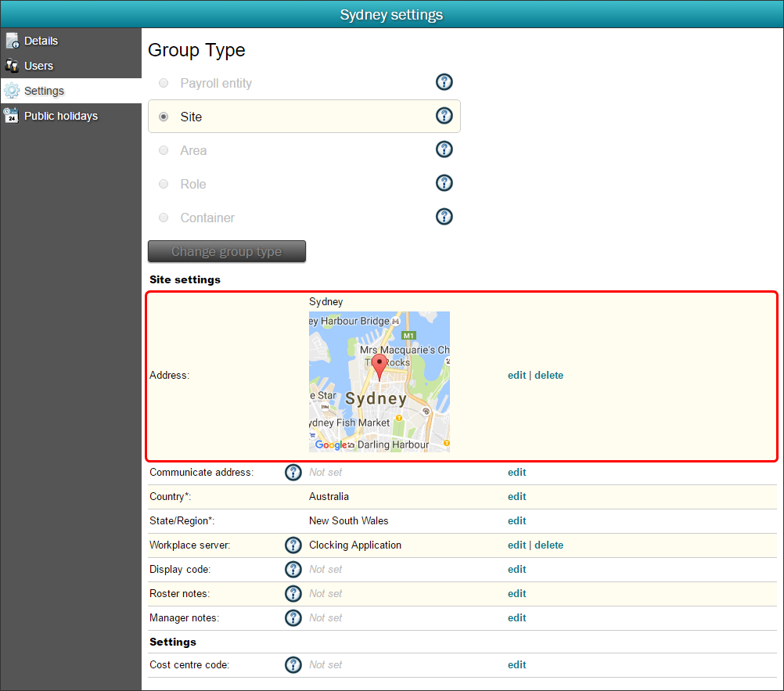Click the New South Wales value

tap(348, 520)
